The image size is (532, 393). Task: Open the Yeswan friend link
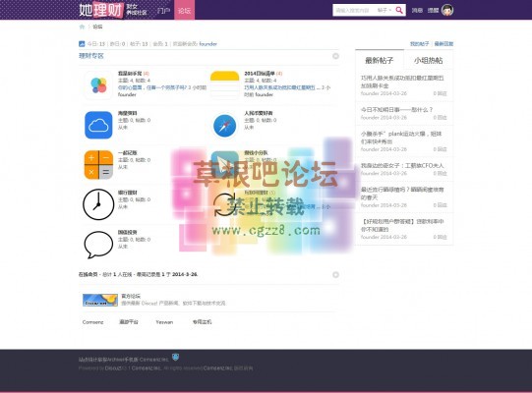pos(164,322)
